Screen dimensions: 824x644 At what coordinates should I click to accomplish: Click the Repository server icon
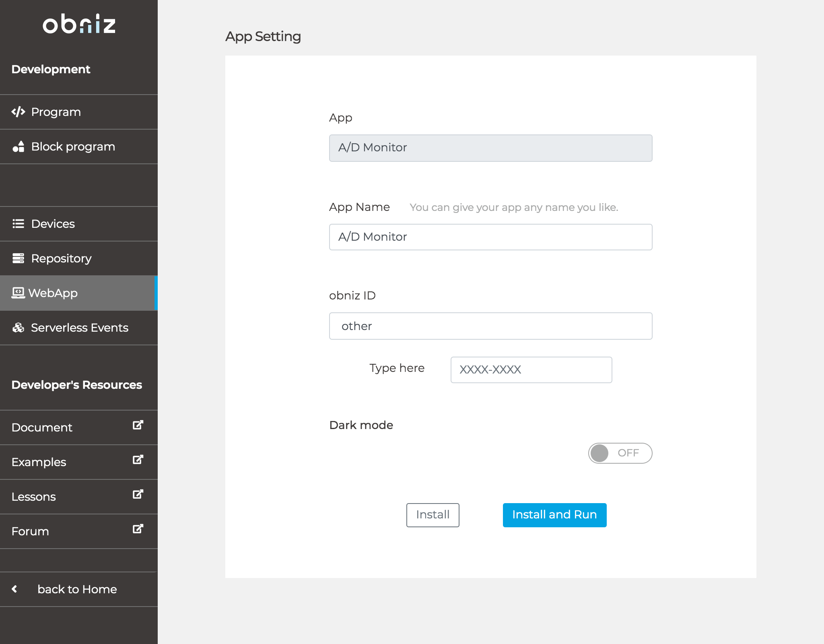(x=18, y=258)
